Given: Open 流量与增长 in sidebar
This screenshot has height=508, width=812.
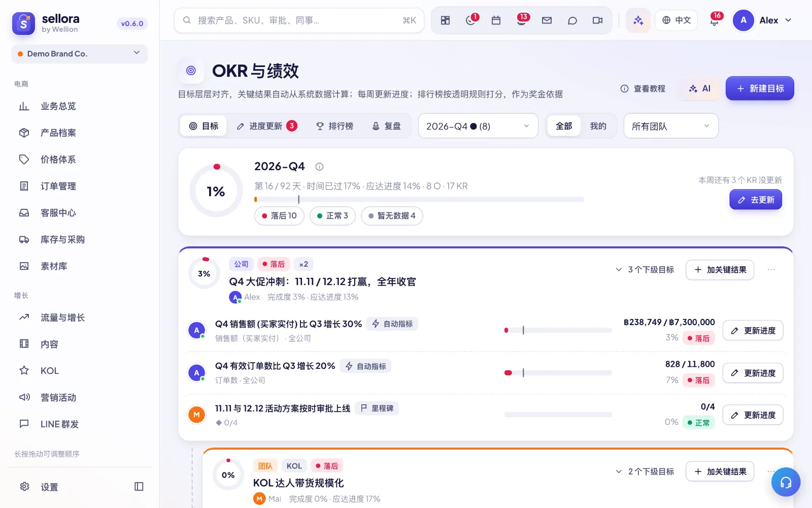Looking at the screenshot, I should (x=80, y=317).
